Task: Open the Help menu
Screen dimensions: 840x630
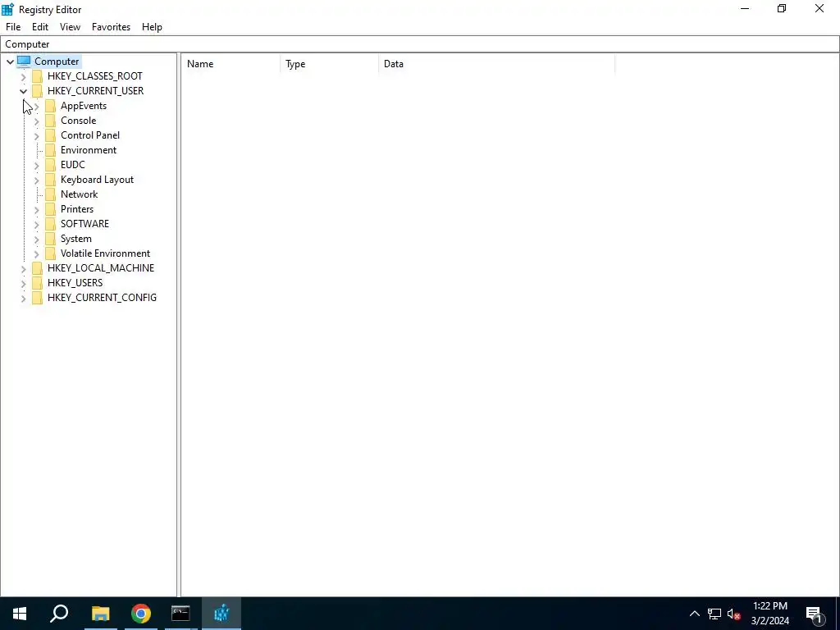Action: pyautogui.click(x=152, y=27)
